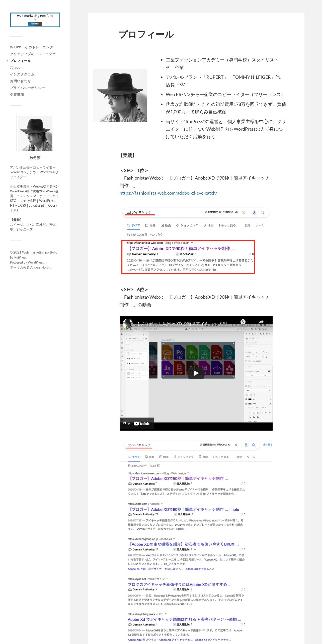Click the author name 秋元 類
Viewport: 322px width, 644px height.
[35, 158]
